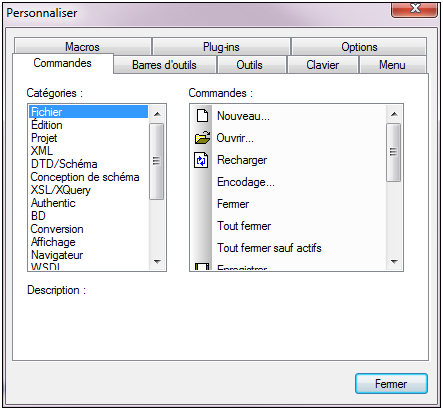Click the Ouvrir open folder icon
Screen dimensions: 443x410
202,138
